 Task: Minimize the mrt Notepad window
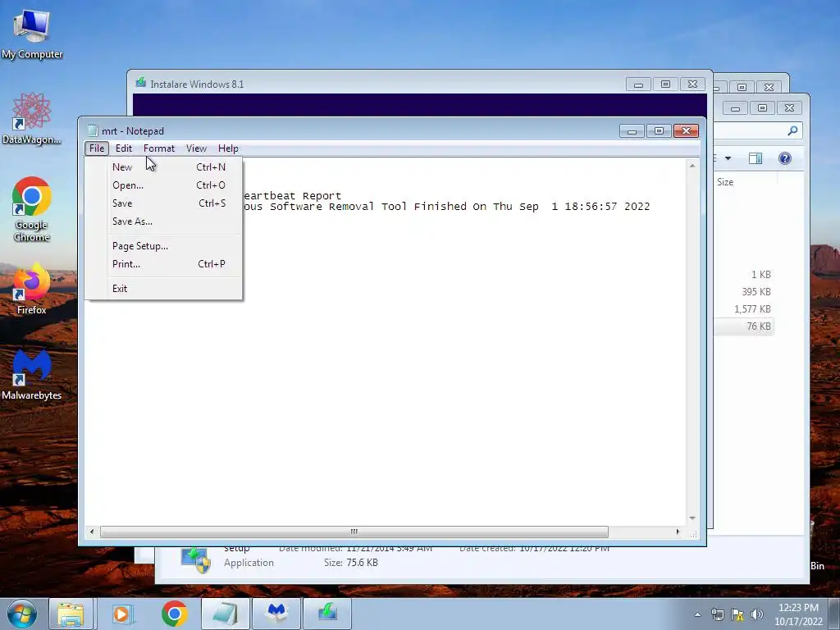632,131
